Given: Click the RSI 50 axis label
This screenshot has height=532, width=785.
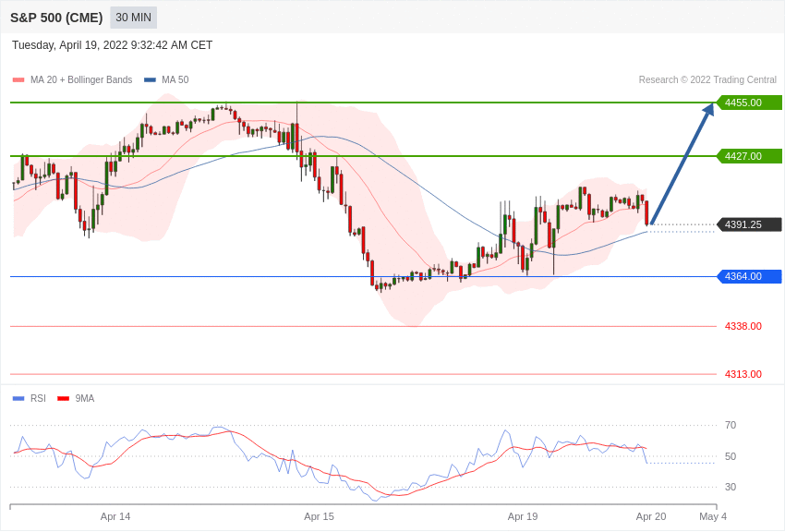Looking at the screenshot, I should pos(731,456).
